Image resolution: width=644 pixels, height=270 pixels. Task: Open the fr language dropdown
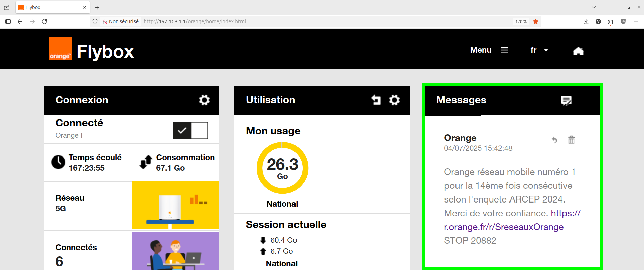pos(539,50)
